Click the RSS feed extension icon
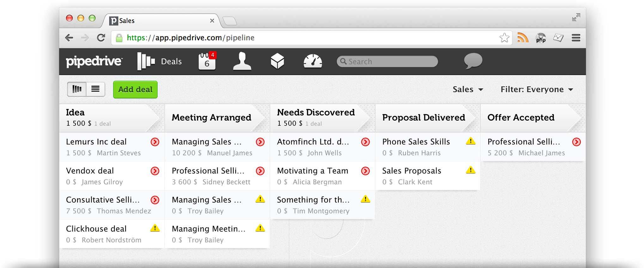This screenshot has width=644, height=268. click(523, 38)
